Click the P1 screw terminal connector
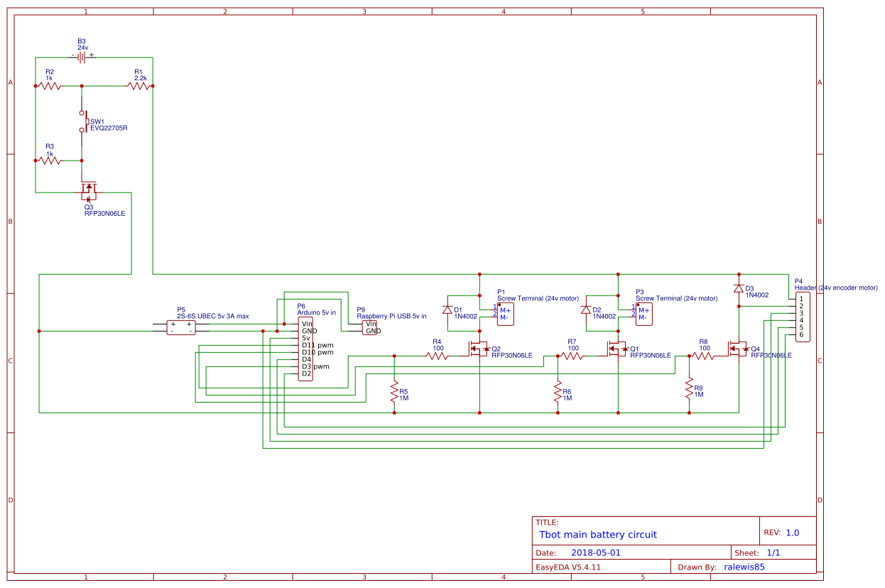The width and height of the screenshot is (885, 588). [504, 314]
